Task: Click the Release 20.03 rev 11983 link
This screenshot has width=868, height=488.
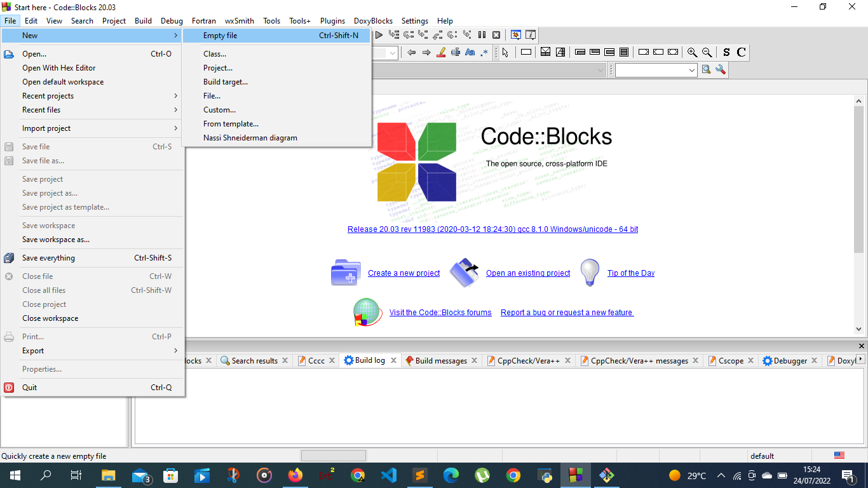Action: [493, 229]
